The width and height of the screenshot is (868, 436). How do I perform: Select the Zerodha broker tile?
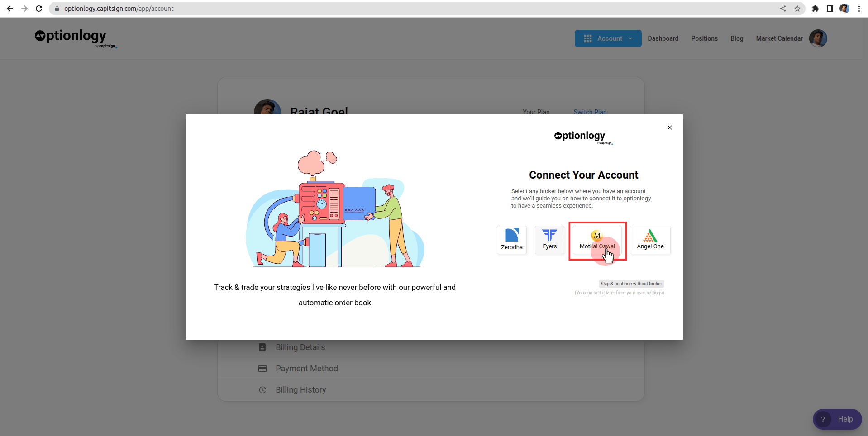(512, 240)
